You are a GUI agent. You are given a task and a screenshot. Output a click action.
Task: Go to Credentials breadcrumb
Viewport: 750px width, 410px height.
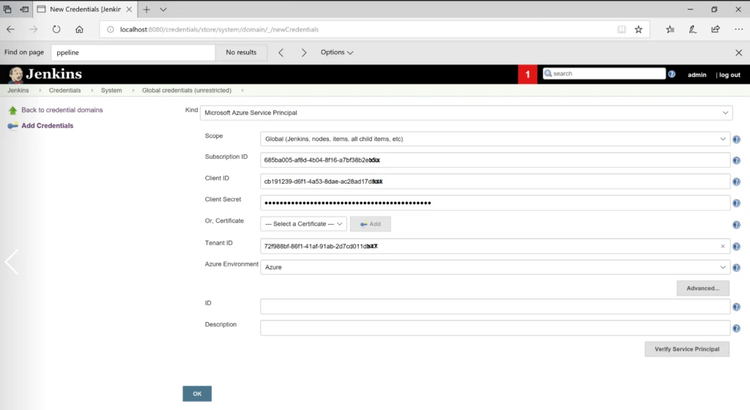click(65, 90)
